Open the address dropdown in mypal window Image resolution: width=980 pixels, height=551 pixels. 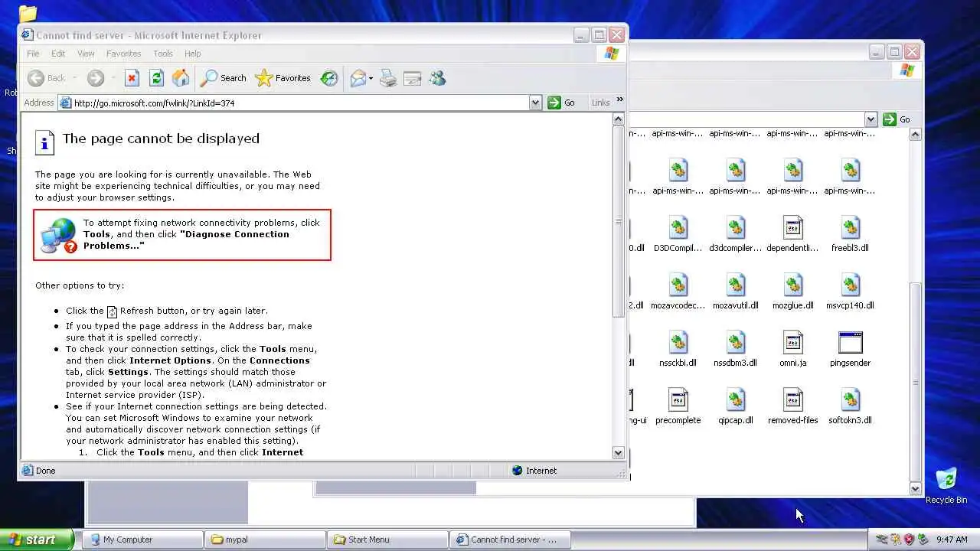pyautogui.click(x=871, y=119)
